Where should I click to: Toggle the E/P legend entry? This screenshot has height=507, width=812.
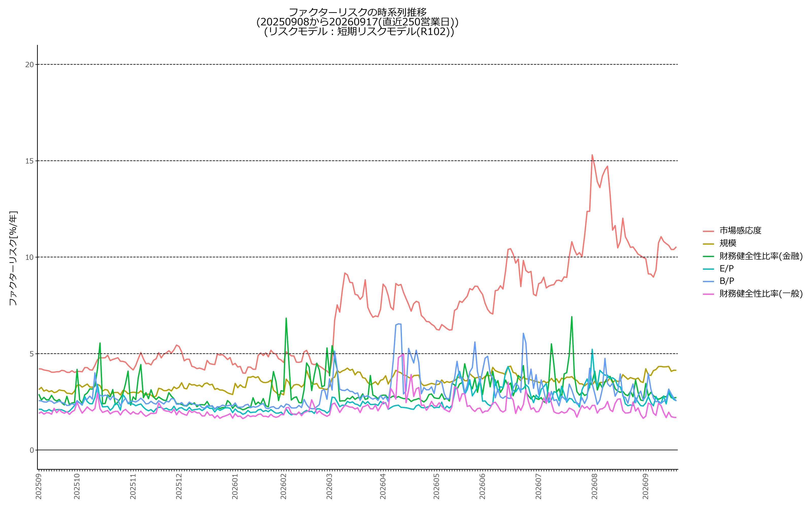[718, 269]
